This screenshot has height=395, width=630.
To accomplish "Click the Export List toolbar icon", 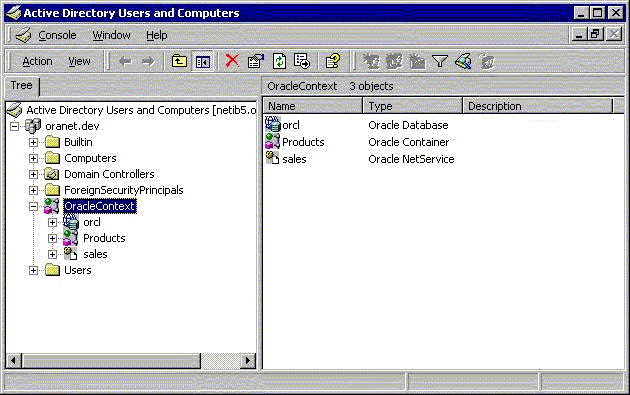I will coord(302,61).
